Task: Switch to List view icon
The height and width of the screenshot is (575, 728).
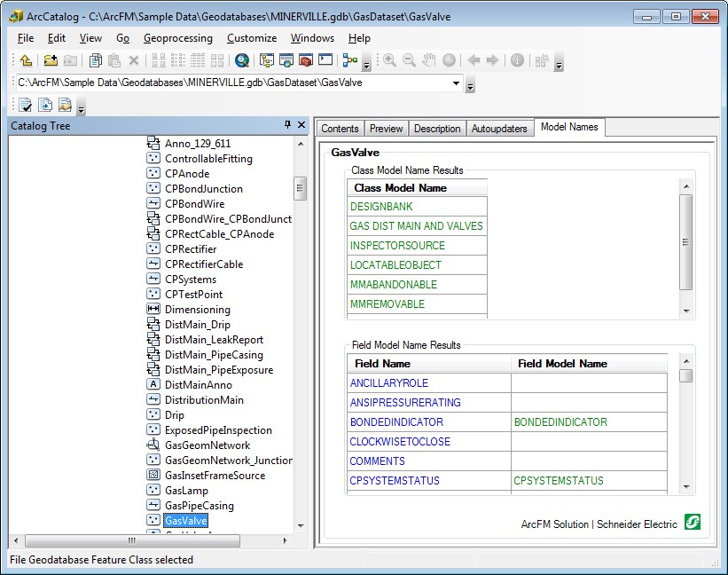Action: (x=178, y=60)
